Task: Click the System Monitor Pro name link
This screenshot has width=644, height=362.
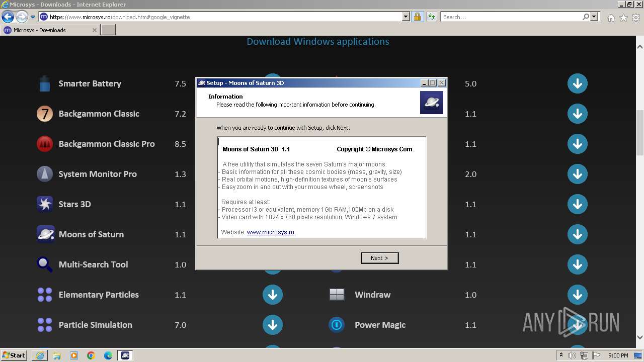Action: [x=98, y=174]
